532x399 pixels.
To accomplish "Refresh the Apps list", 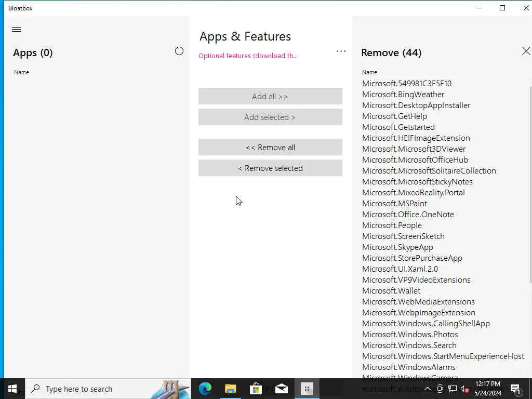I will pos(179,51).
